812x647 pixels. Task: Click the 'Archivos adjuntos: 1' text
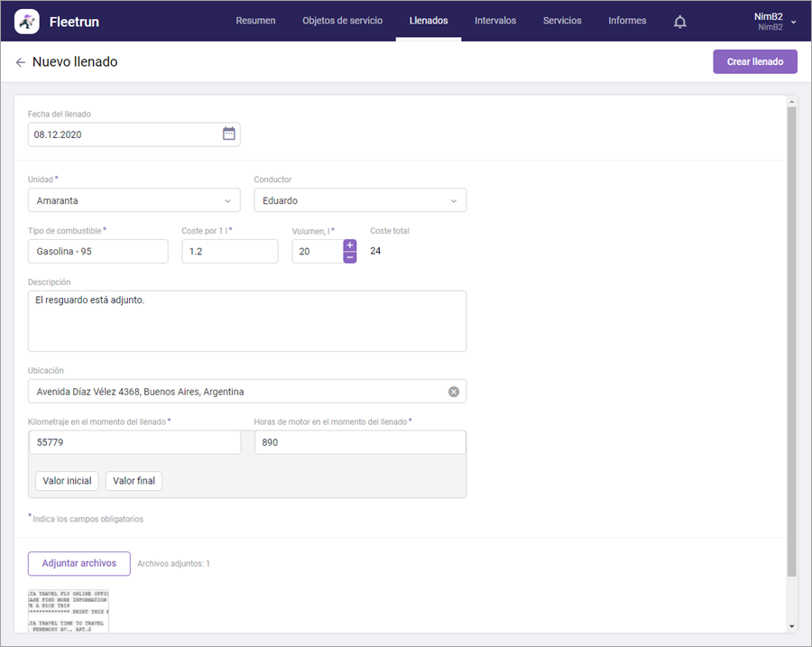pos(173,564)
